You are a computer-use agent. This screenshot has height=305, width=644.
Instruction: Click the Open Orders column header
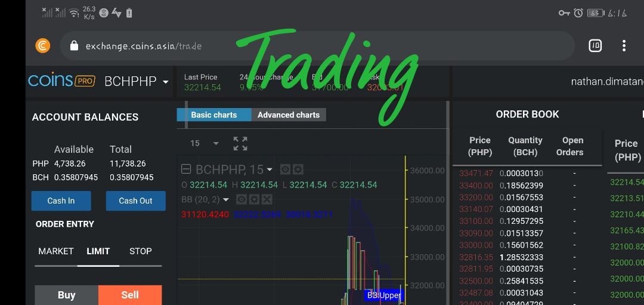[570, 146]
